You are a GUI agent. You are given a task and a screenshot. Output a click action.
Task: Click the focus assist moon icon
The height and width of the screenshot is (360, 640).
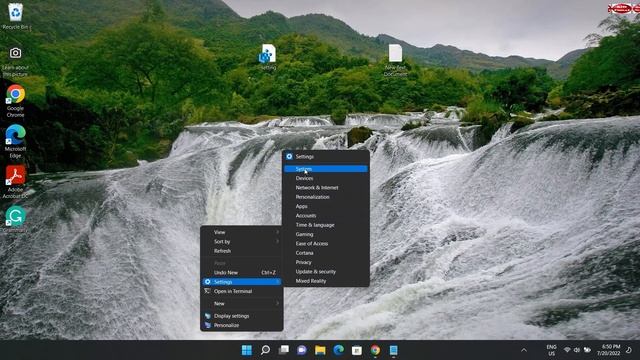tap(629, 350)
